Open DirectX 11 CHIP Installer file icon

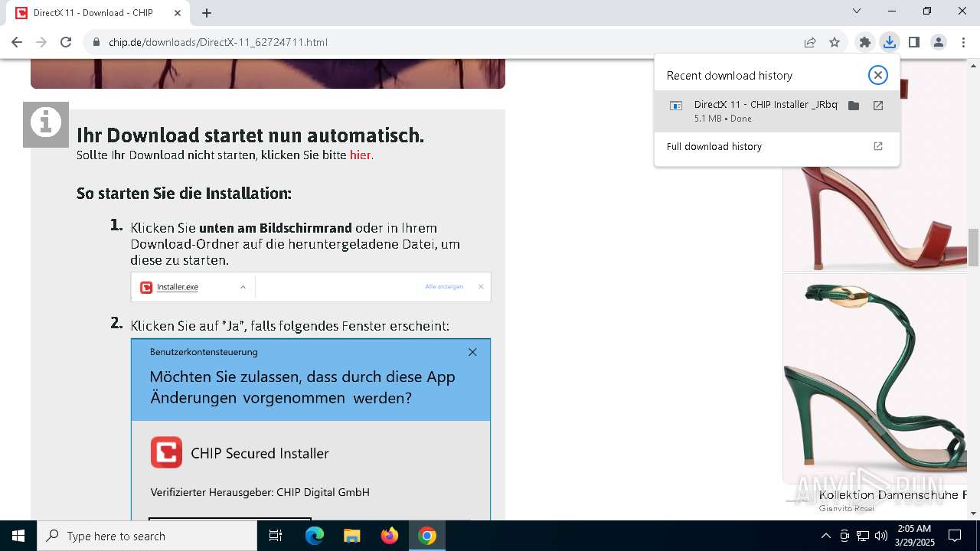[x=676, y=106]
